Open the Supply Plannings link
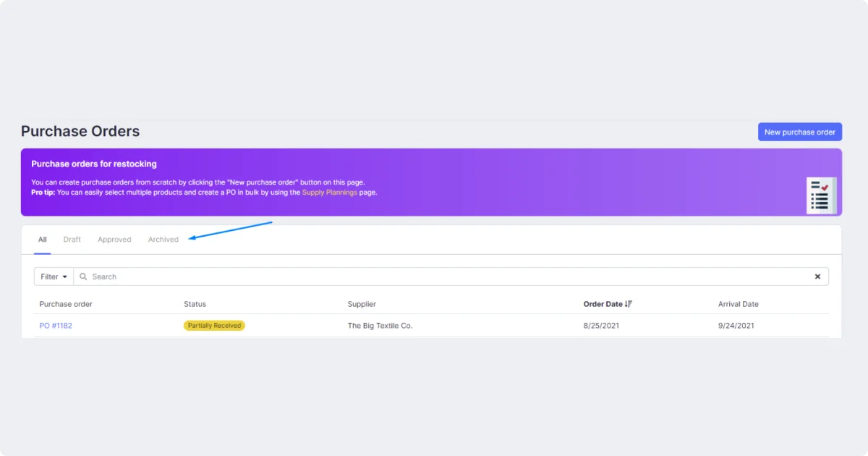 [330, 193]
